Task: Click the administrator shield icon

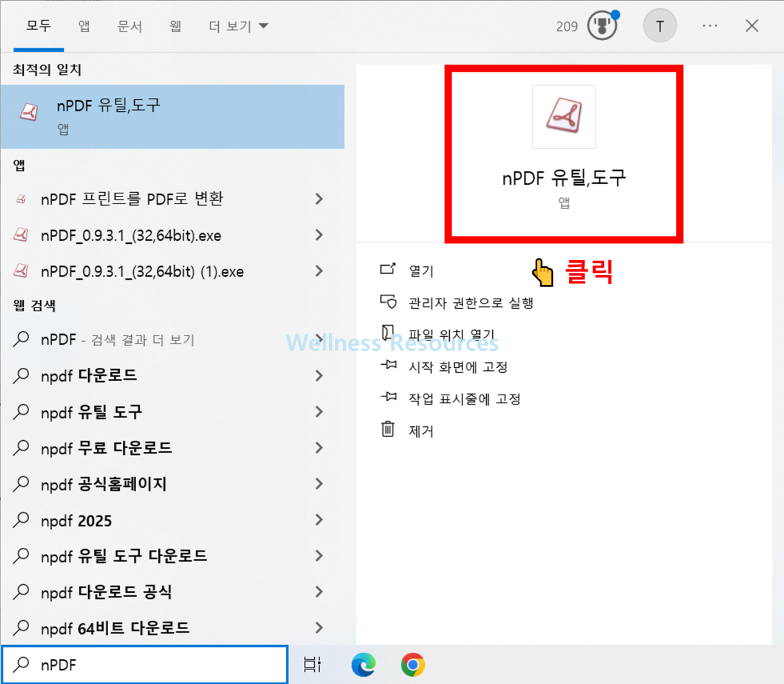Action: [x=388, y=302]
